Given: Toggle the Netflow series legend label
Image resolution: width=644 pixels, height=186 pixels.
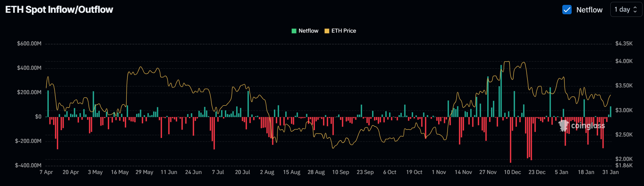Looking at the screenshot, I should (308, 31).
